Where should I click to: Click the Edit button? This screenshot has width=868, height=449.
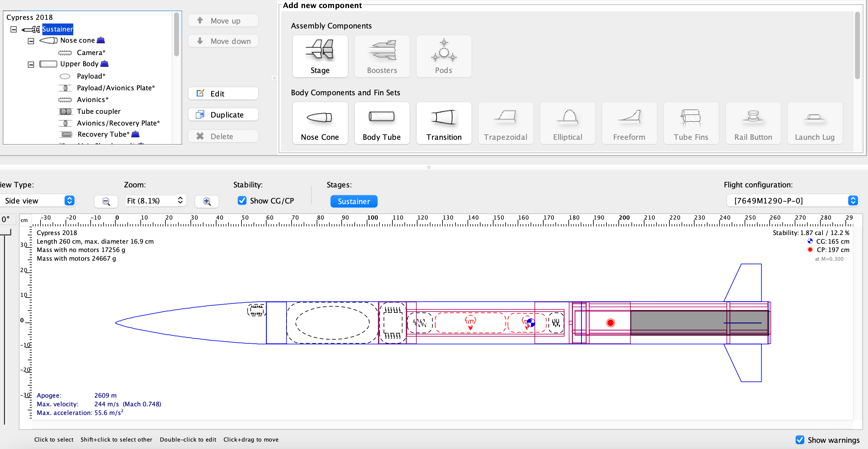pos(223,94)
